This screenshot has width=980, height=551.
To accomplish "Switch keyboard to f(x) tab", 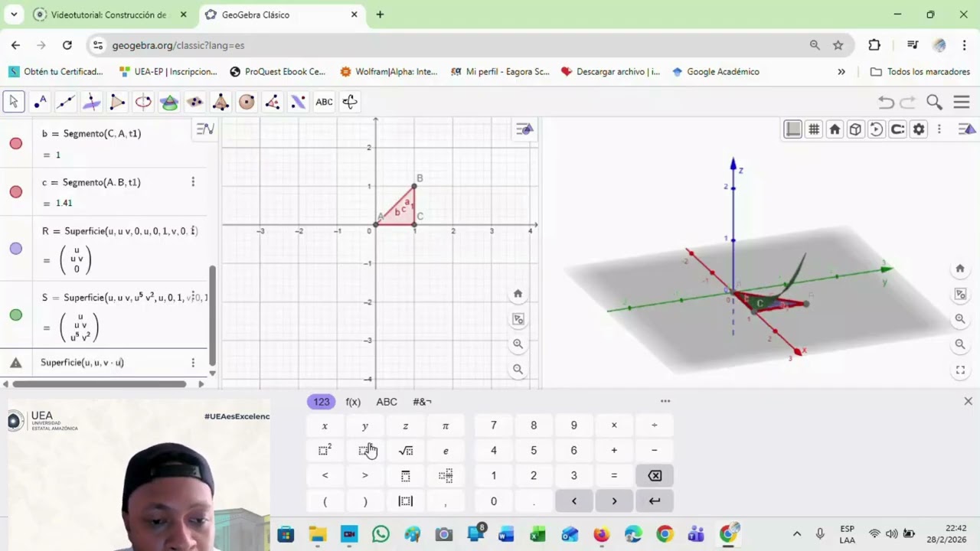I will coord(353,402).
